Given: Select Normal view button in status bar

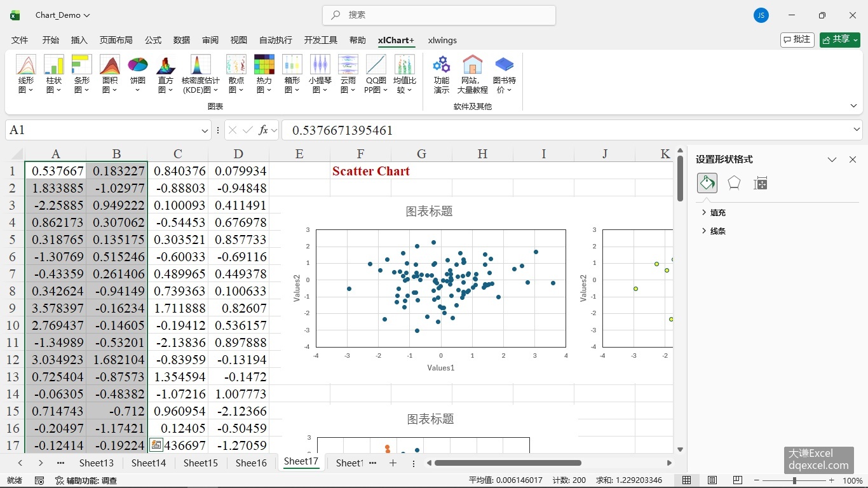Looking at the screenshot, I should pos(687,480).
